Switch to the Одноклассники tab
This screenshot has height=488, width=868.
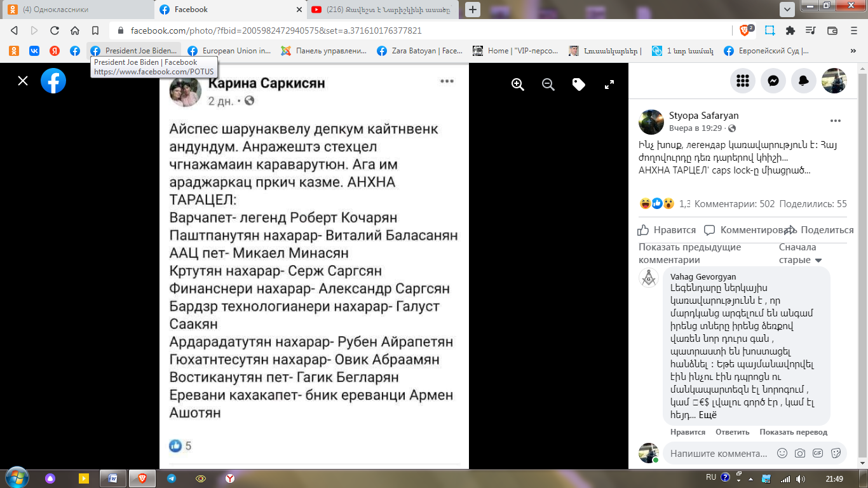[x=77, y=10]
